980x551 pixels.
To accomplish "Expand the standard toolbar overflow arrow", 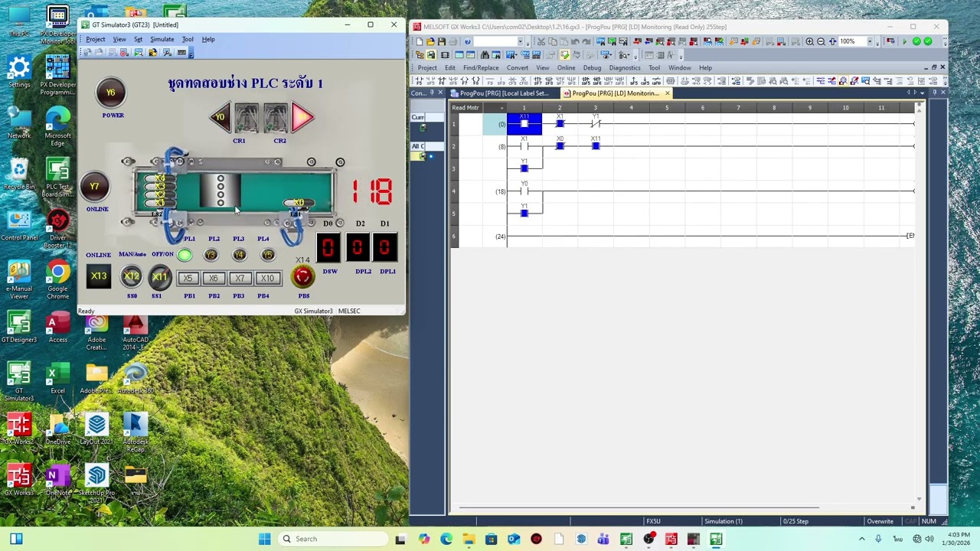I will (528, 43).
